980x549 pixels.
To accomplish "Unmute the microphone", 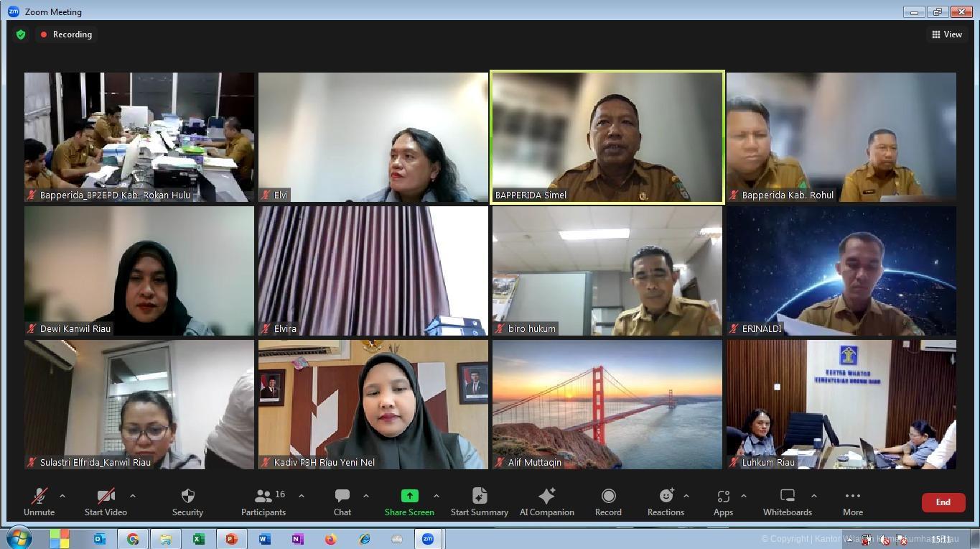I will 39,502.
